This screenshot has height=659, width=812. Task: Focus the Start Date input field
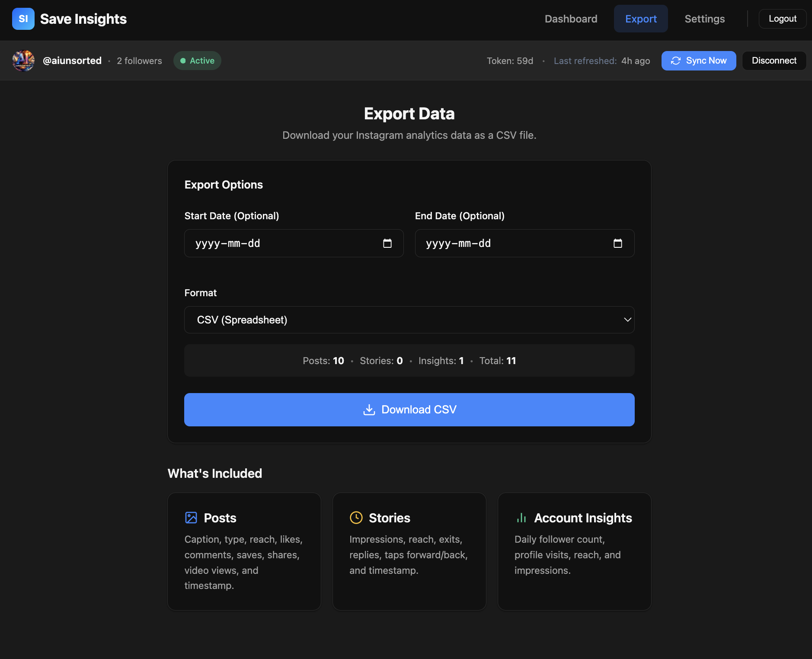pyautogui.click(x=294, y=243)
